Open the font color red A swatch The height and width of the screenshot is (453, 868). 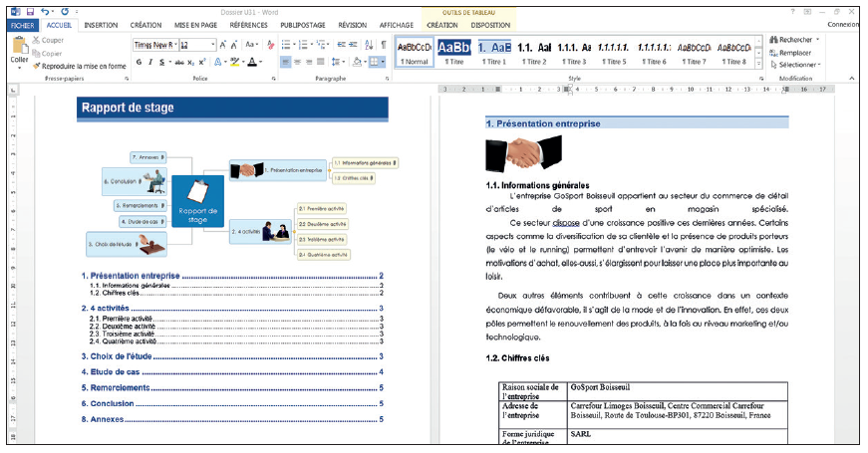click(250, 62)
